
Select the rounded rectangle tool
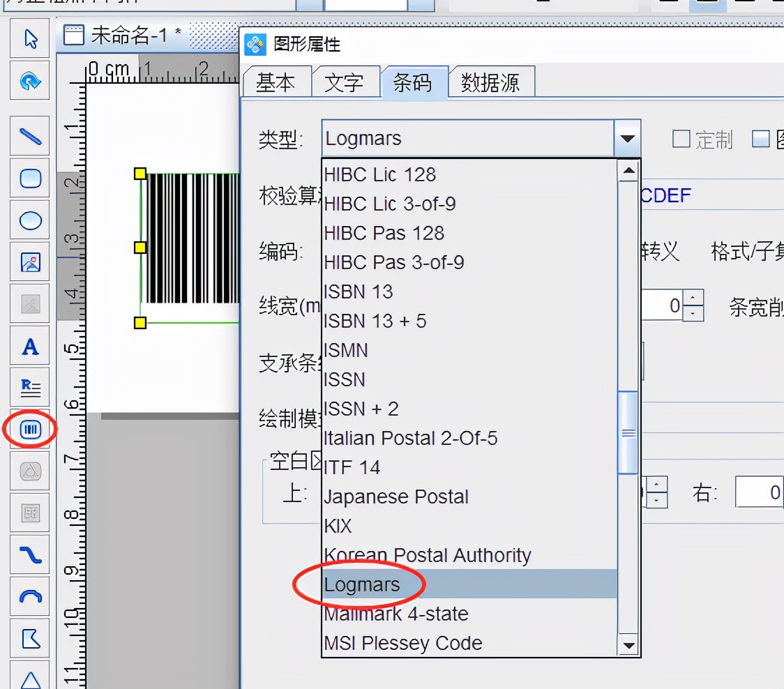[x=30, y=178]
